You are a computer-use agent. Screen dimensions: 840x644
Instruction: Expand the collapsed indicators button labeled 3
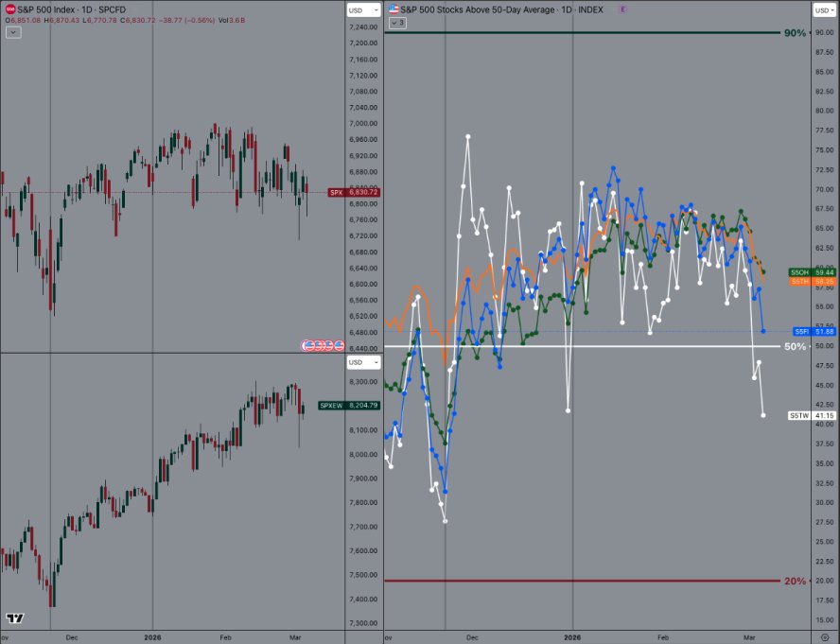397,23
